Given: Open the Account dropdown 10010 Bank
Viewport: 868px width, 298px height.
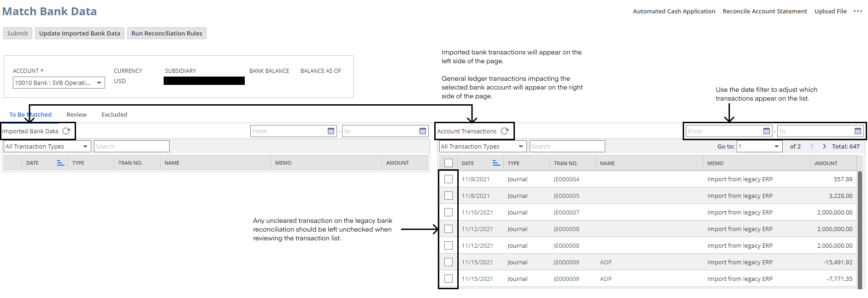Looking at the screenshot, I should pyautogui.click(x=59, y=83).
